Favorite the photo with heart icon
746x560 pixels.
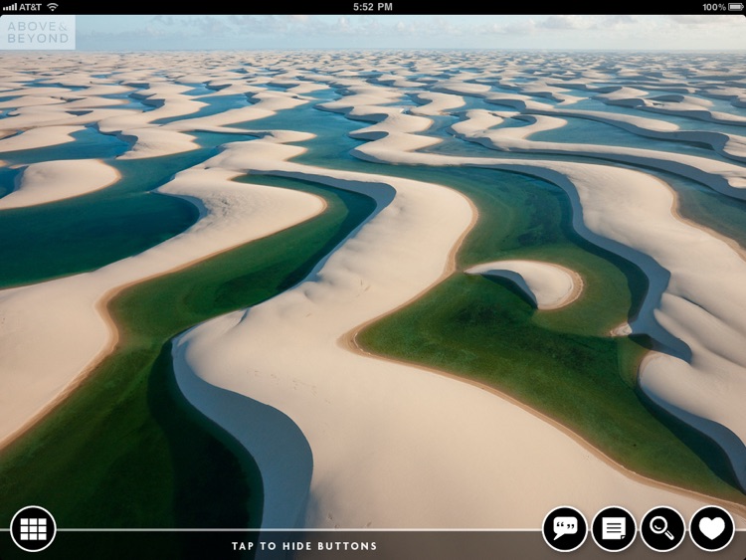coord(712,528)
